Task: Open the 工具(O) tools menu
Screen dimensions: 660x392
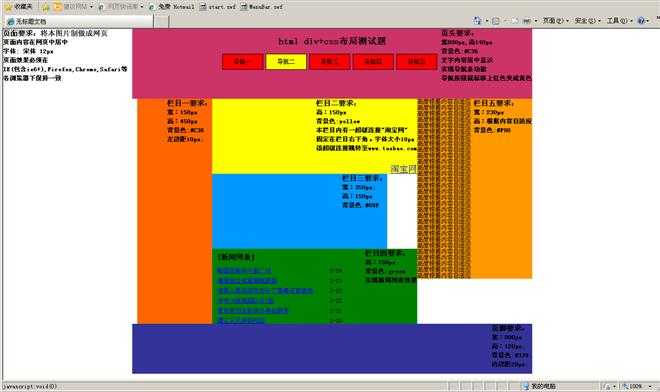Action: (620, 20)
